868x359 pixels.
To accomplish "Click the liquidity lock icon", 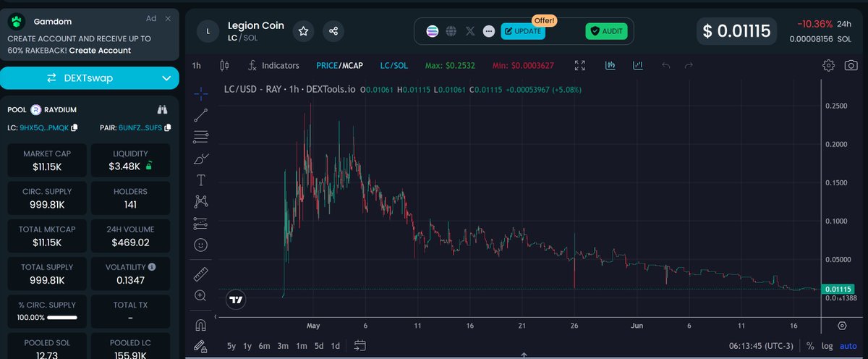I will 149,166.
